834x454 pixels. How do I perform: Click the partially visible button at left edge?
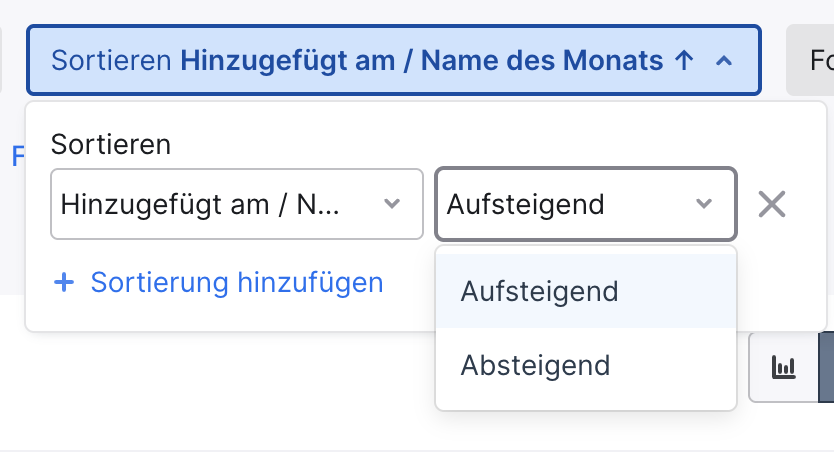click(x=1, y=60)
